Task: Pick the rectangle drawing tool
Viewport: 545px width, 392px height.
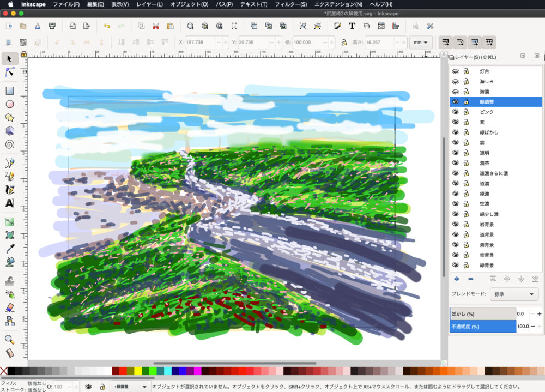Action: (9, 91)
